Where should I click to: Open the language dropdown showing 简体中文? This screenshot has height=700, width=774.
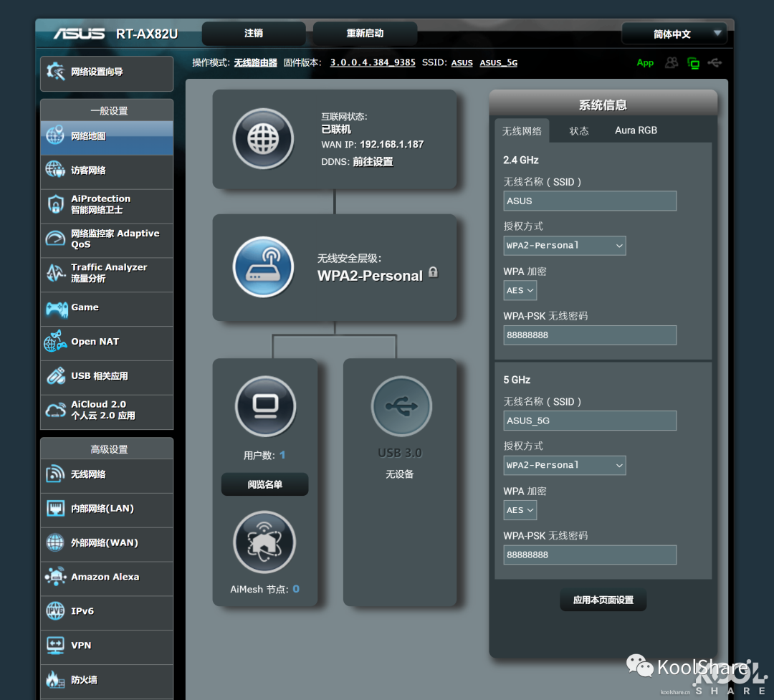click(x=674, y=34)
